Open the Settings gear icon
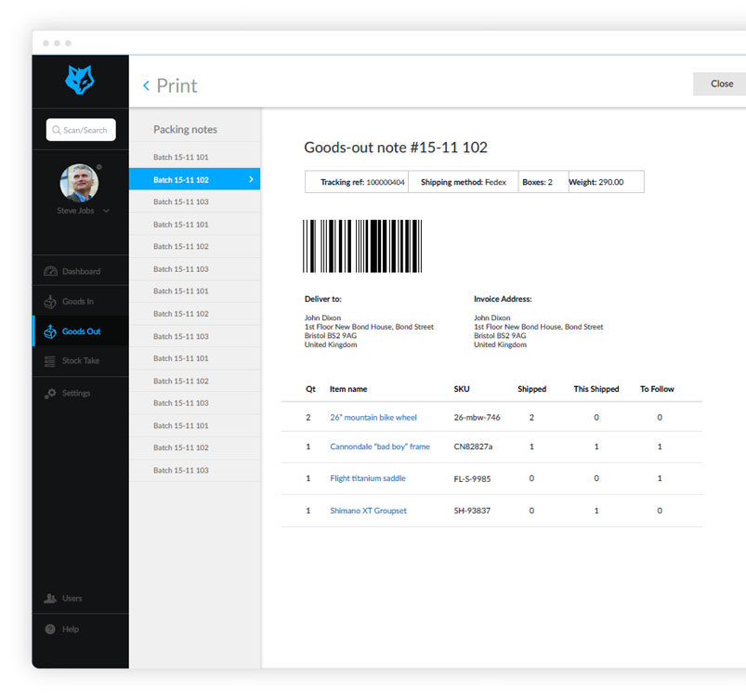The image size is (746, 700). click(50, 394)
